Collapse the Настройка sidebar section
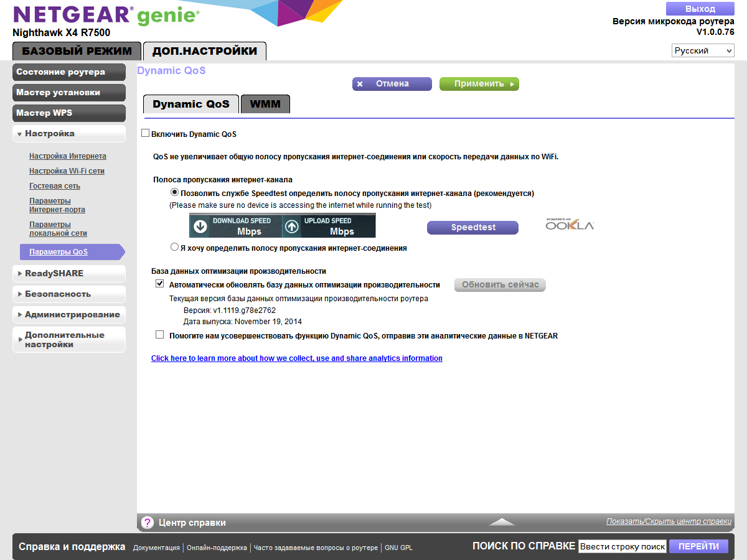747x560 pixels. click(69, 134)
